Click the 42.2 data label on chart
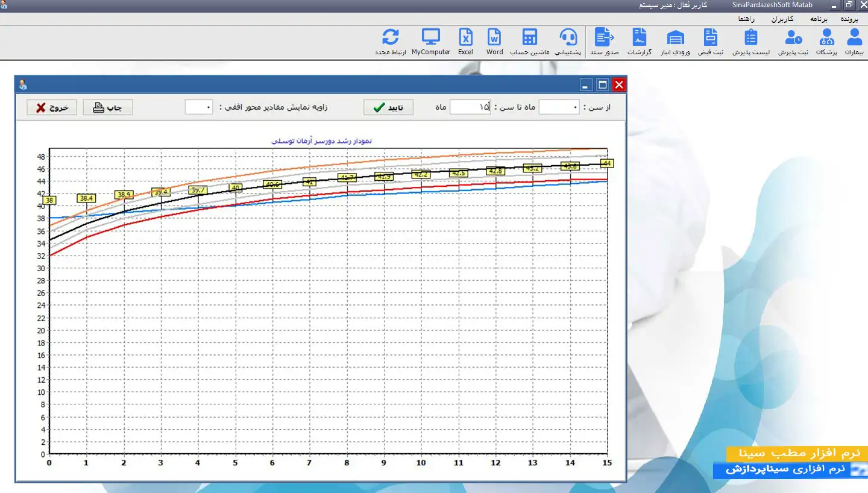This screenshot has width=868, height=493. [x=421, y=174]
